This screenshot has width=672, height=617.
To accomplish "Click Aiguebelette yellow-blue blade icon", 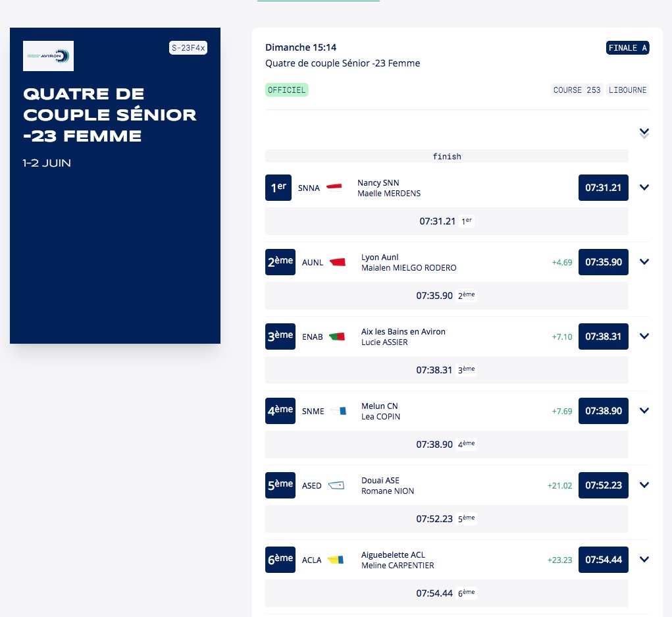I will [336, 560].
